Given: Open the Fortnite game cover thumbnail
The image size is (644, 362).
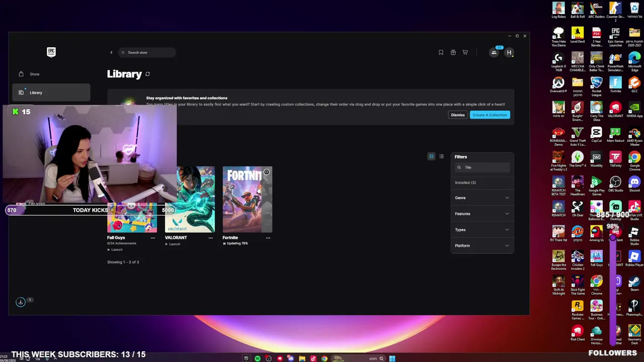Looking at the screenshot, I should pos(247,199).
